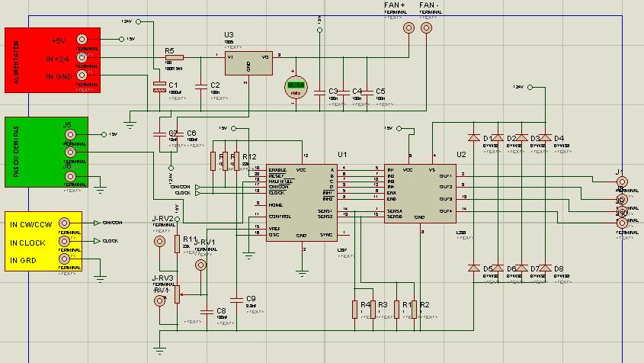The image size is (644, 363).
Task: Click the J-RV1 terminal
Action: [201, 265]
